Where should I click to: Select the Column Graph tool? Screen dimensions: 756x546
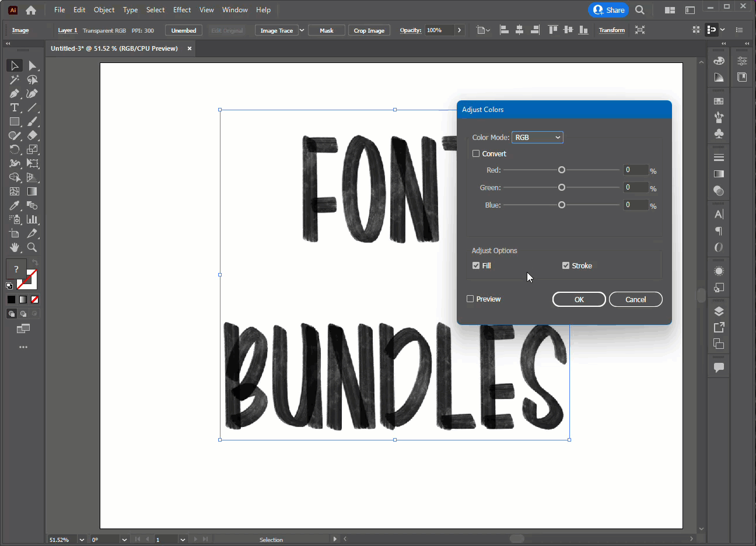tap(32, 219)
